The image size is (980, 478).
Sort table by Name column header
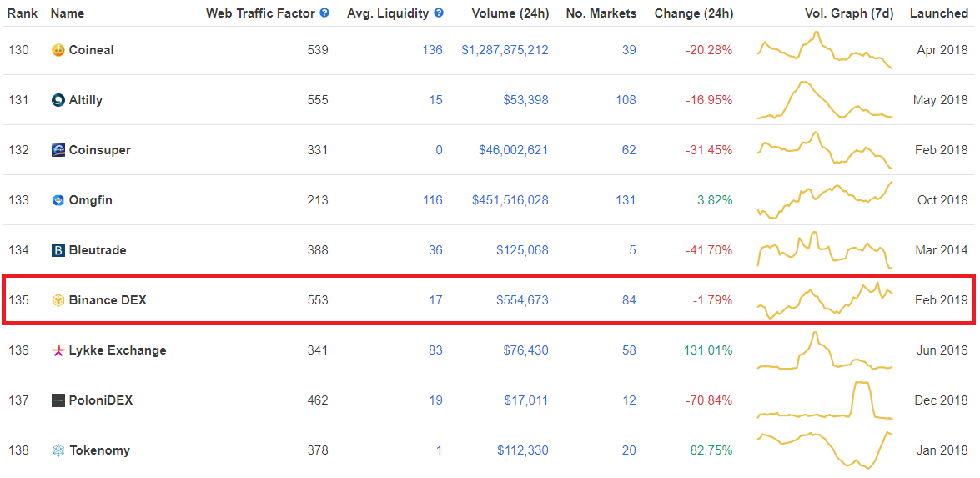(x=68, y=13)
